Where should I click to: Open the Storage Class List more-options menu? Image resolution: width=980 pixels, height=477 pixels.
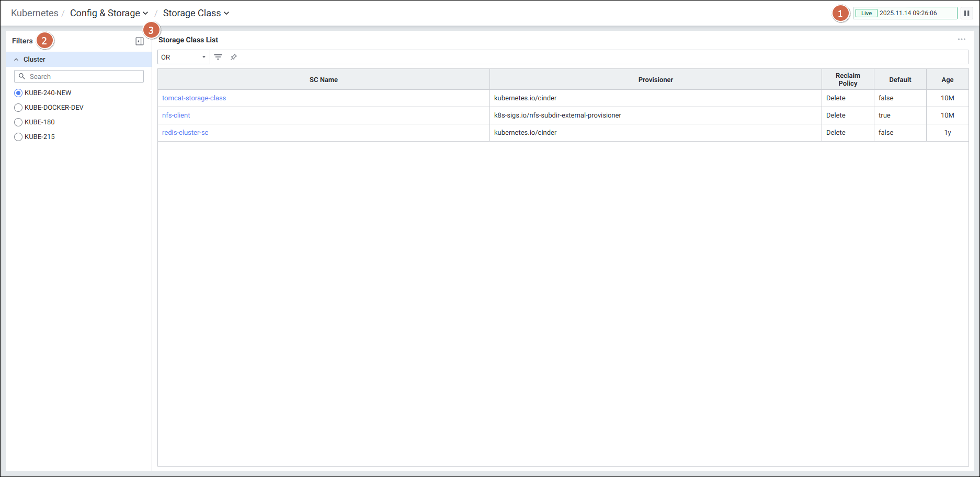[961, 40]
